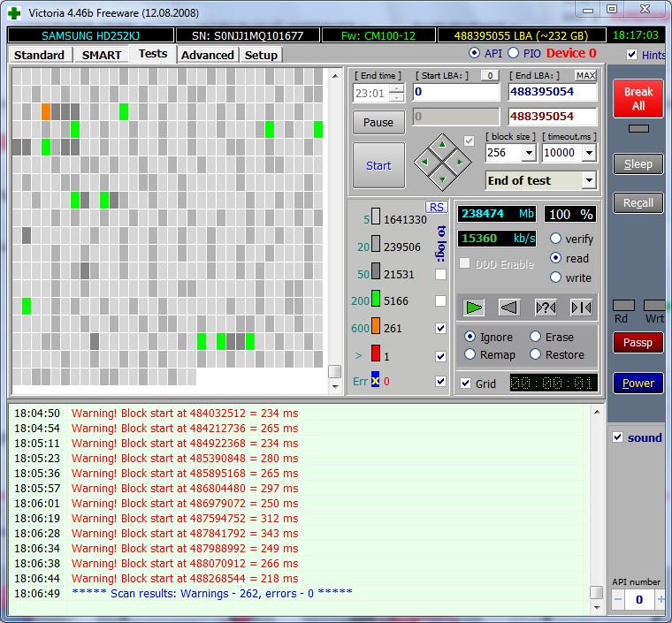Screen dimensions: 672x623
Task: Select the reverse scan direction icon
Action: (508, 307)
